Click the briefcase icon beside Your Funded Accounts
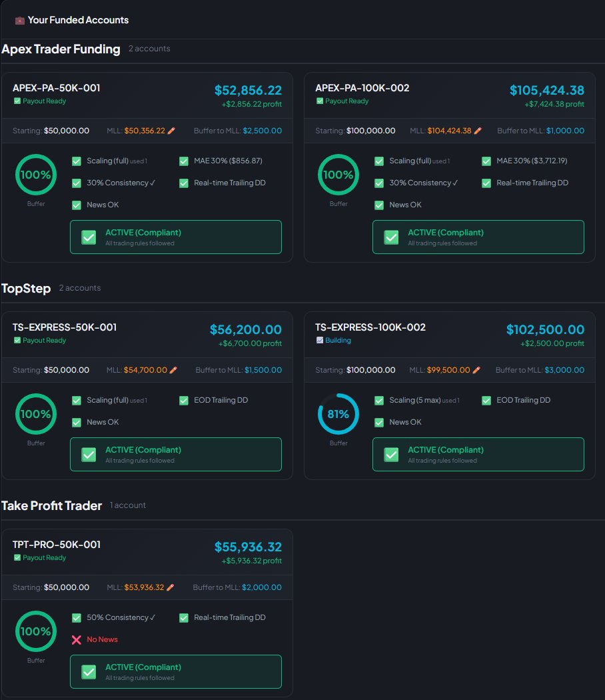Viewport: 605px width, 700px height. [19, 20]
